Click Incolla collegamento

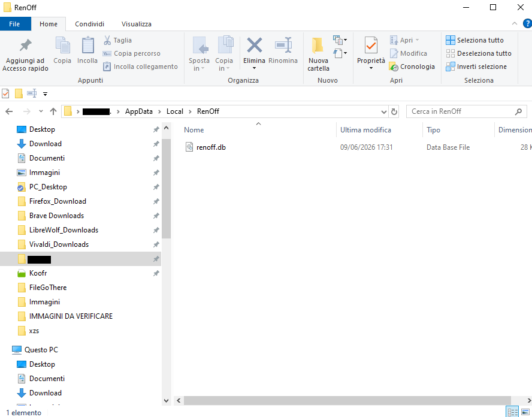[x=140, y=67]
